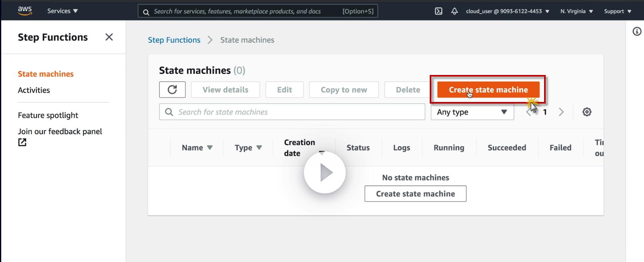Expand the cloud_user account menu
This screenshot has height=262, width=644.
point(507,11)
